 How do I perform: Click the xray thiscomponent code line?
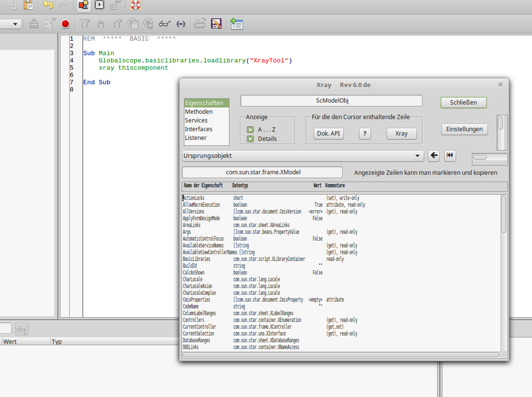133,68
